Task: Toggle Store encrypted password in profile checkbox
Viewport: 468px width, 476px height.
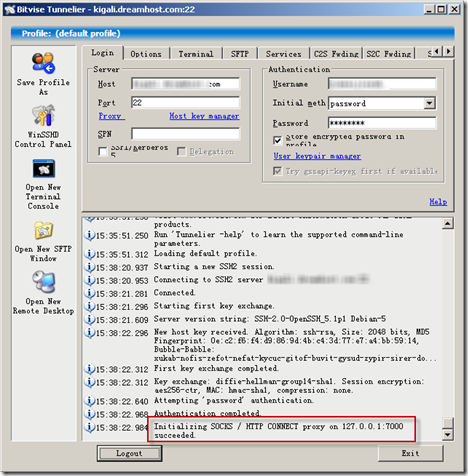Action: click(277, 140)
